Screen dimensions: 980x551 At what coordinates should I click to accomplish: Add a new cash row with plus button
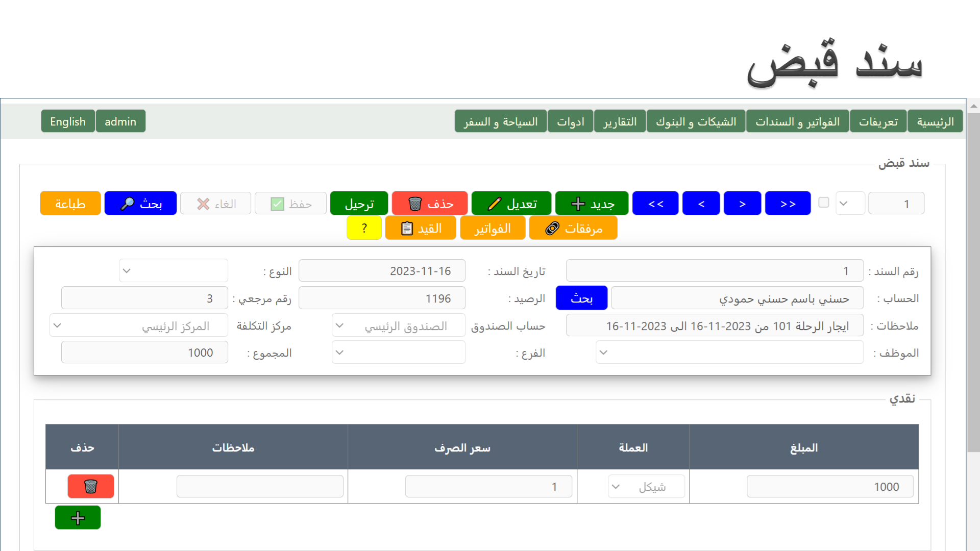(78, 518)
